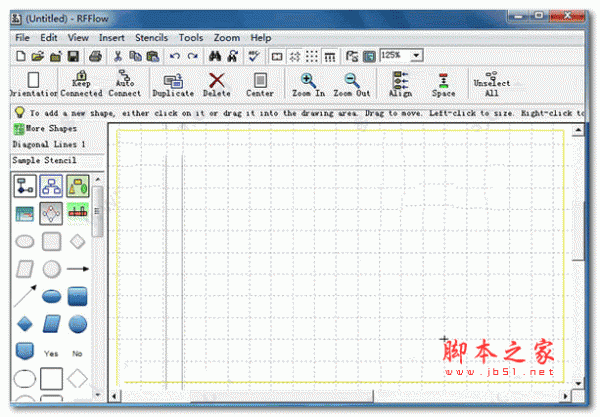
Task: Center the chart on the page
Action: [x=260, y=85]
